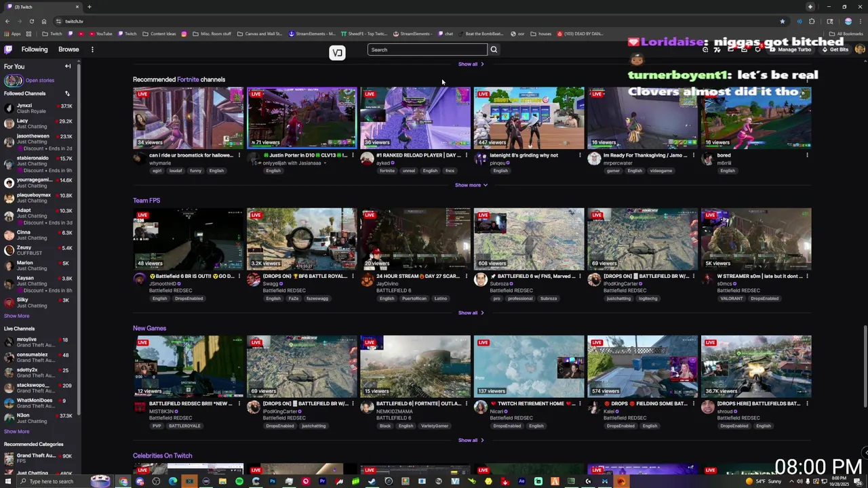Sort Followed Channels with sort icon

(67, 94)
